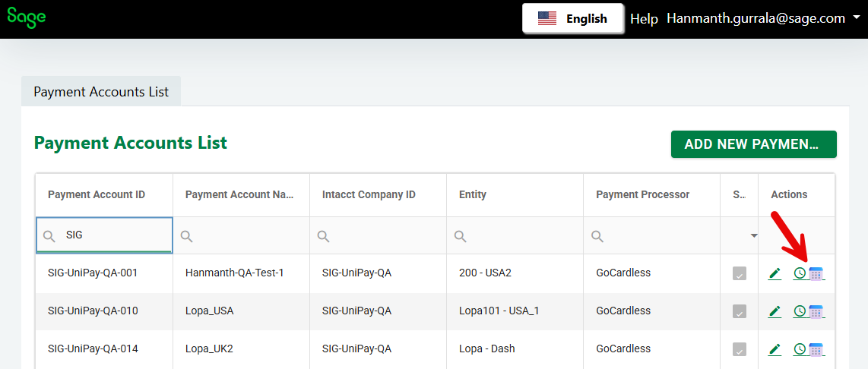Focus the Intacct Company ID filter field
Screen dimensions: 868x369
(378, 235)
